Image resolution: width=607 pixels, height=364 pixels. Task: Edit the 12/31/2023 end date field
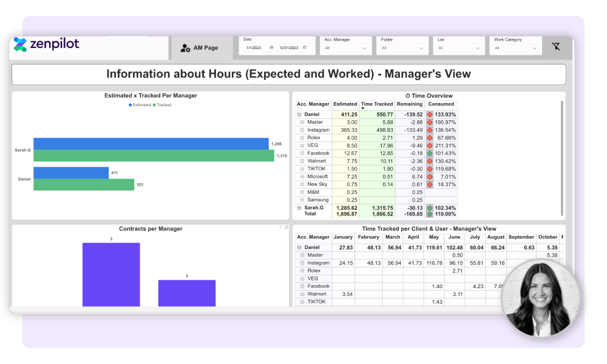289,48
